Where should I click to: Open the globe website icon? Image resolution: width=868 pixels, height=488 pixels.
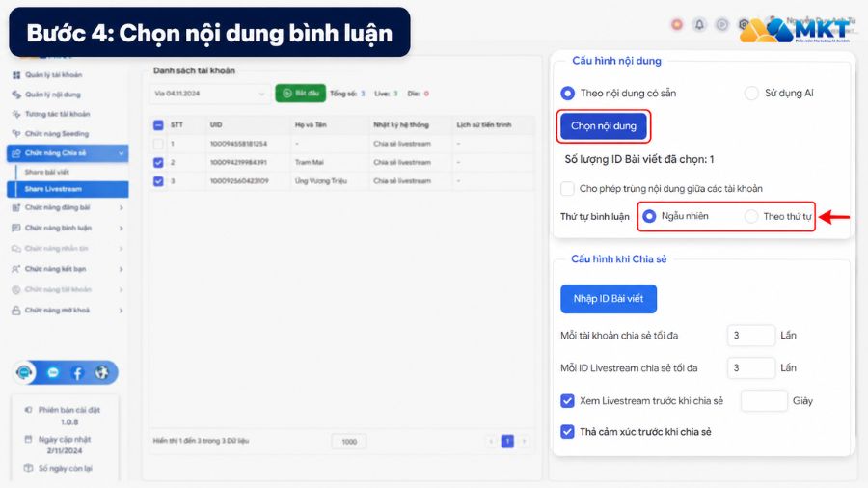(102, 373)
